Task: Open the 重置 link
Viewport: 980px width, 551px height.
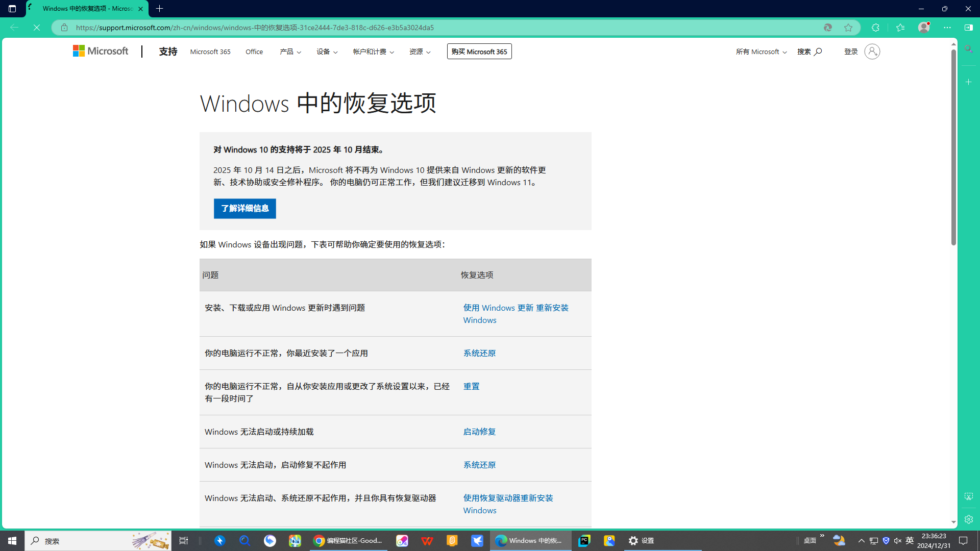Action: [x=471, y=386]
